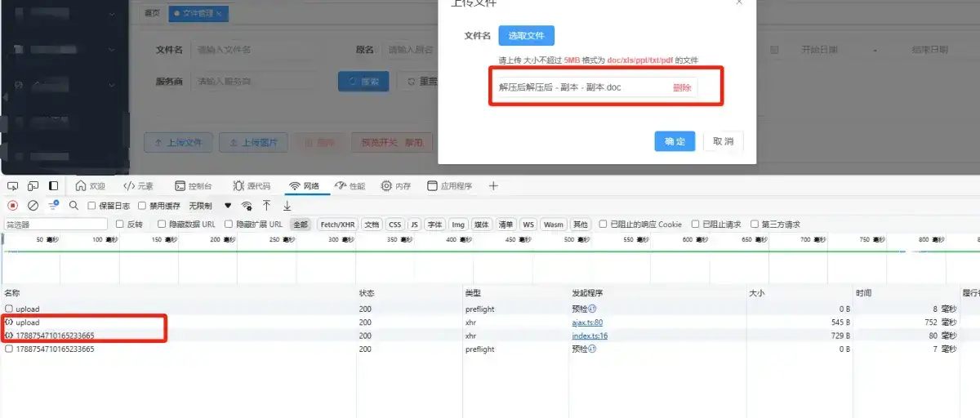980x418 pixels.
Task: Open the 应用程序 tab
Action: [x=449, y=186]
